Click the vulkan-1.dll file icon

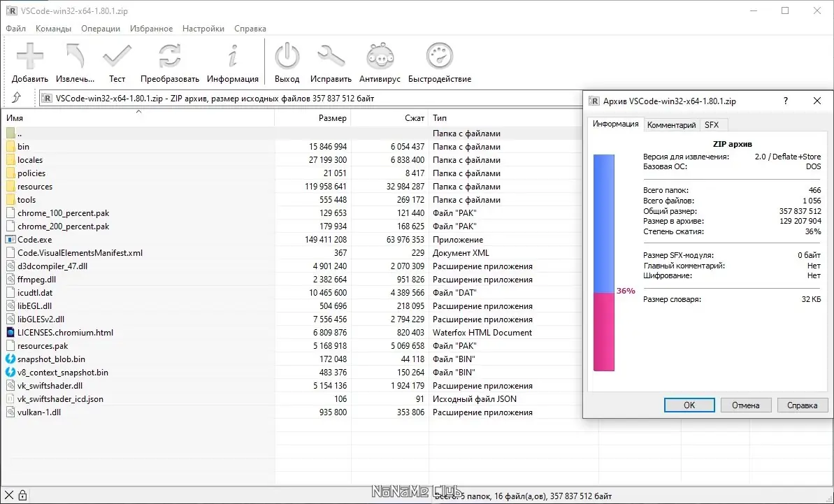10,412
